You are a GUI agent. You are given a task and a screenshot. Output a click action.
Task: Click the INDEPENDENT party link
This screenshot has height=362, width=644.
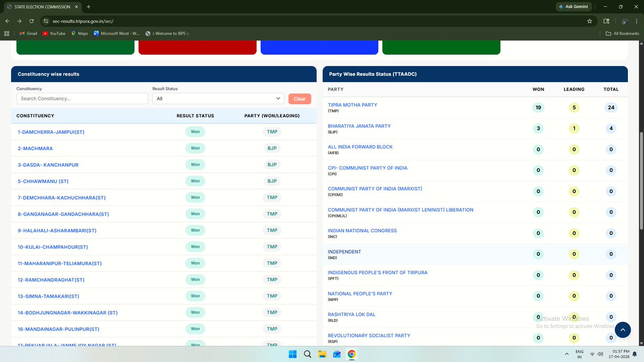click(x=345, y=252)
